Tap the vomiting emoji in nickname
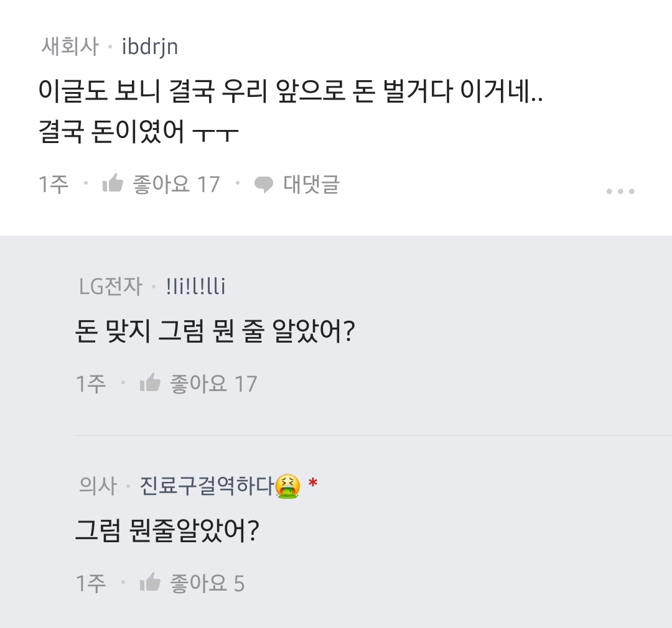Image resolution: width=672 pixels, height=628 pixels. pos(287,486)
